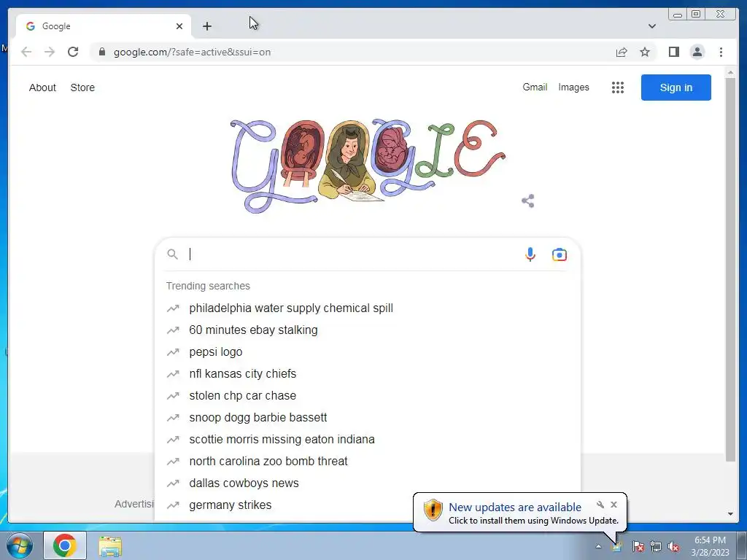747x560 pixels.
Task: Click the padlock site info icon
Action: [x=102, y=52]
